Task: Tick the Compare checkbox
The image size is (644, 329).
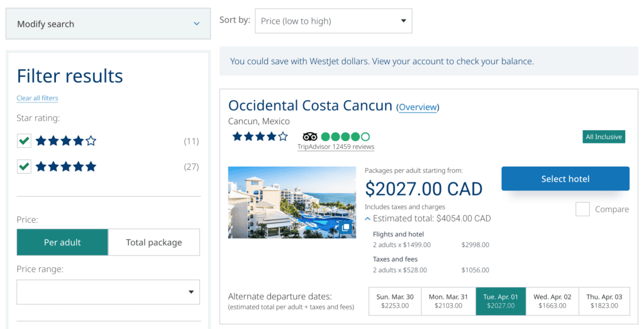Action: click(582, 209)
